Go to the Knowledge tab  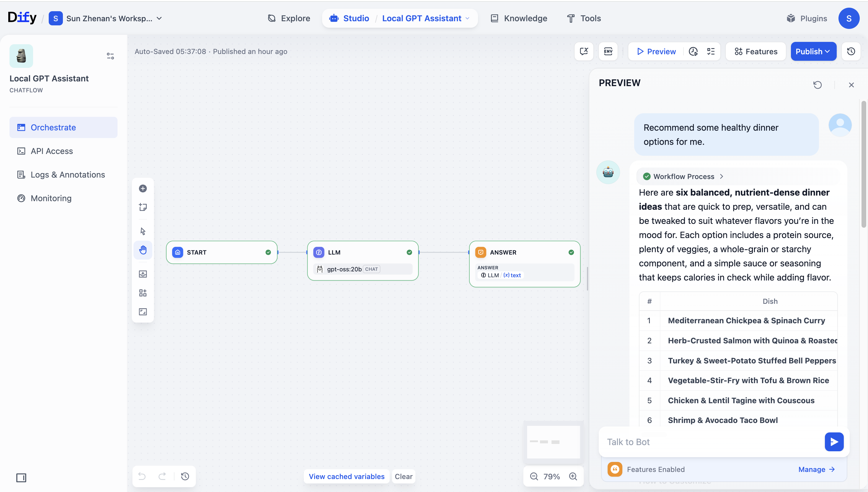519,18
